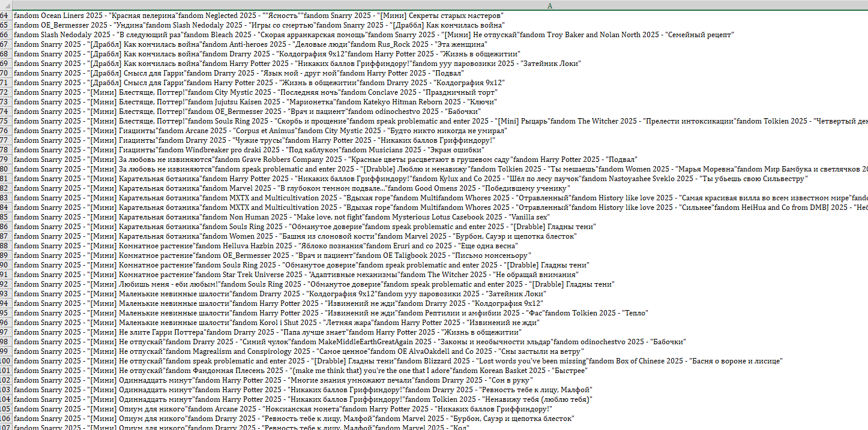
Task: Select the cell mentioning Magrealism and Conspirology
Action: (x=439, y=351)
